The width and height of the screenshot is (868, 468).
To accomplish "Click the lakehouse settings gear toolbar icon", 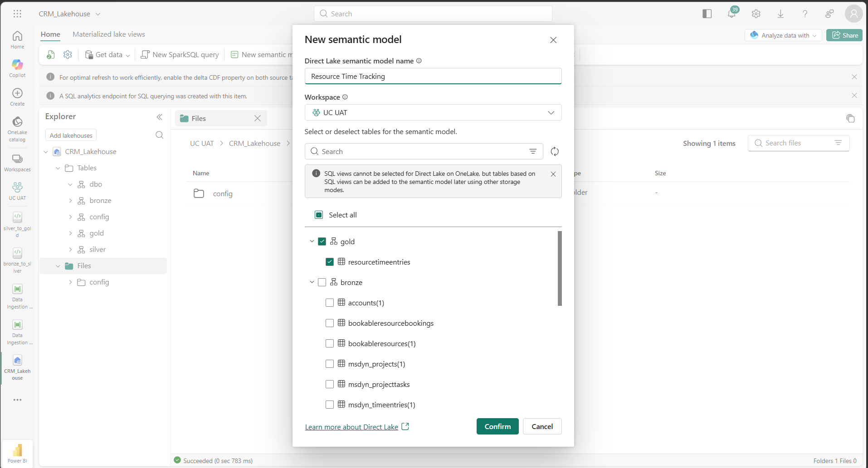I will pos(68,54).
